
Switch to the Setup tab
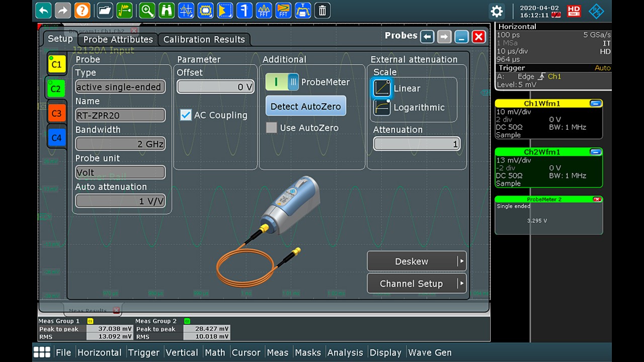tap(60, 39)
